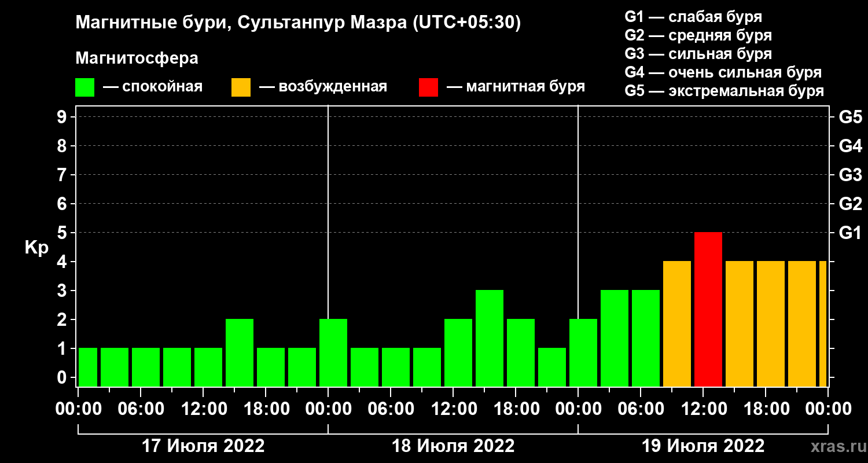Click the right-axis storm level label "G1"

point(850,233)
